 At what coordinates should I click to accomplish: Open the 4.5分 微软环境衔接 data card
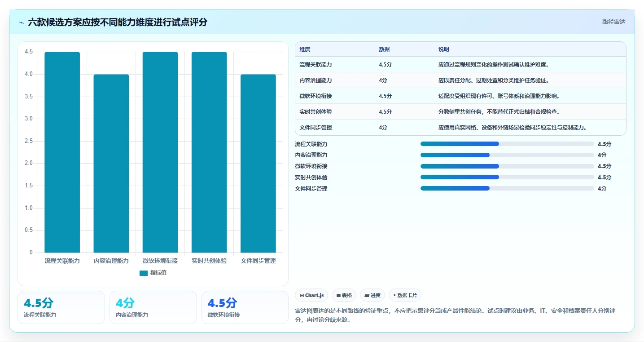[245, 307]
